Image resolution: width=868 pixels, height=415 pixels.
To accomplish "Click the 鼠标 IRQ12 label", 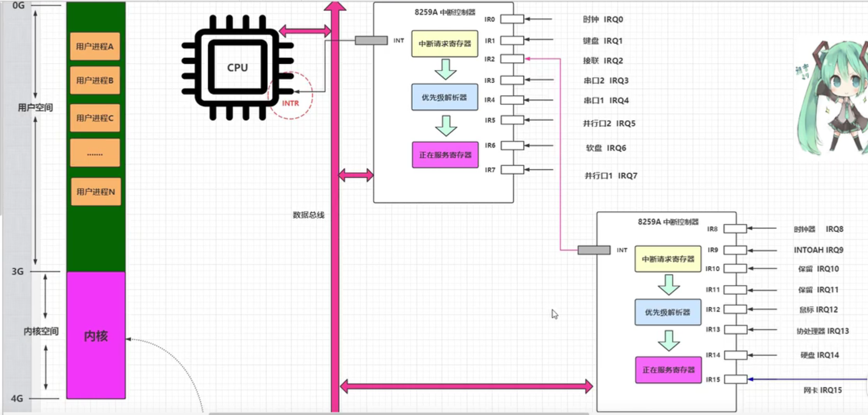I will tap(819, 310).
